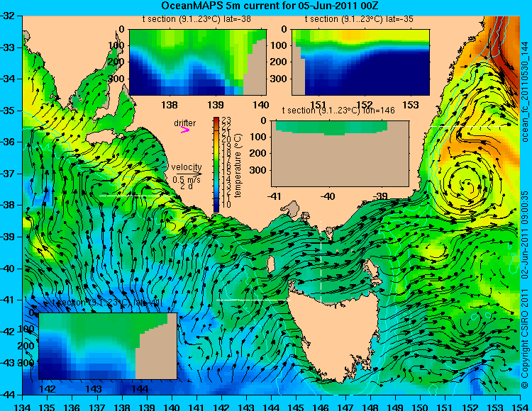Click latitude axis label -42
The image size is (532, 411).
click(7, 332)
